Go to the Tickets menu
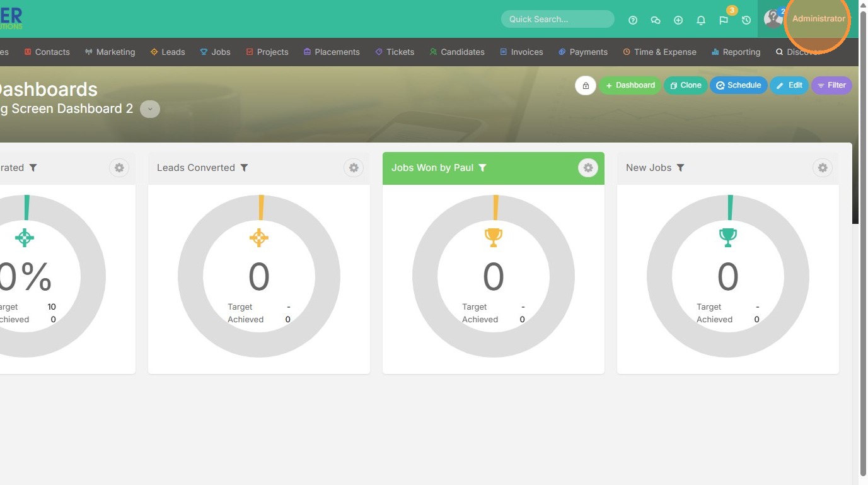 click(x=395, y=52)
